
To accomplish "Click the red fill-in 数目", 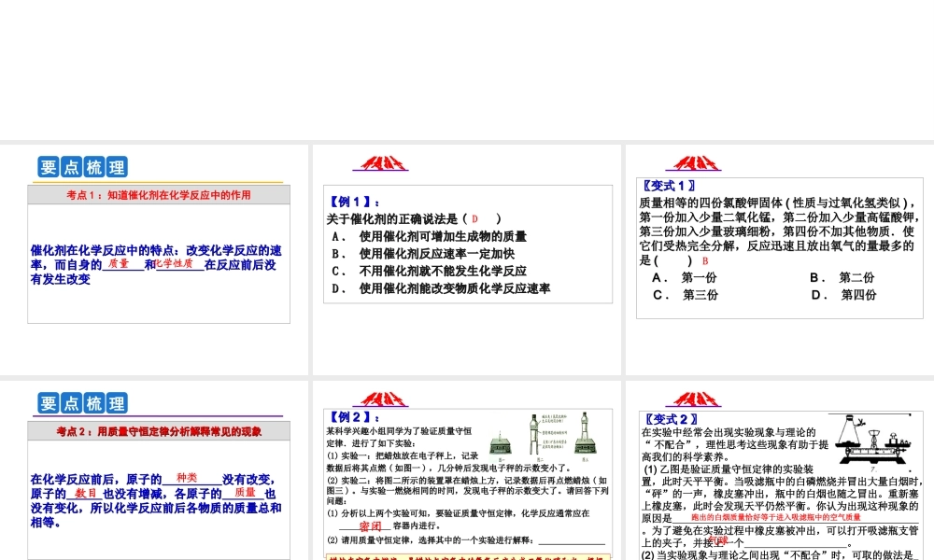I will click(x=85, y=493).
